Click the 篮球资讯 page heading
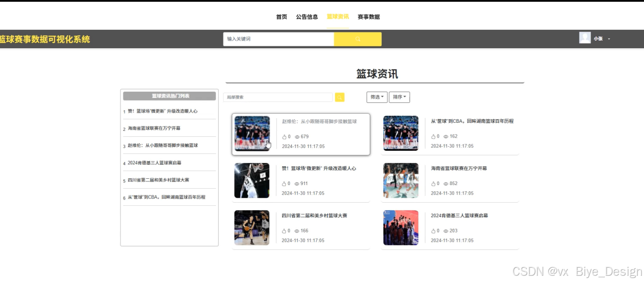This screenshot has height=283, width=644. [377, 74]
